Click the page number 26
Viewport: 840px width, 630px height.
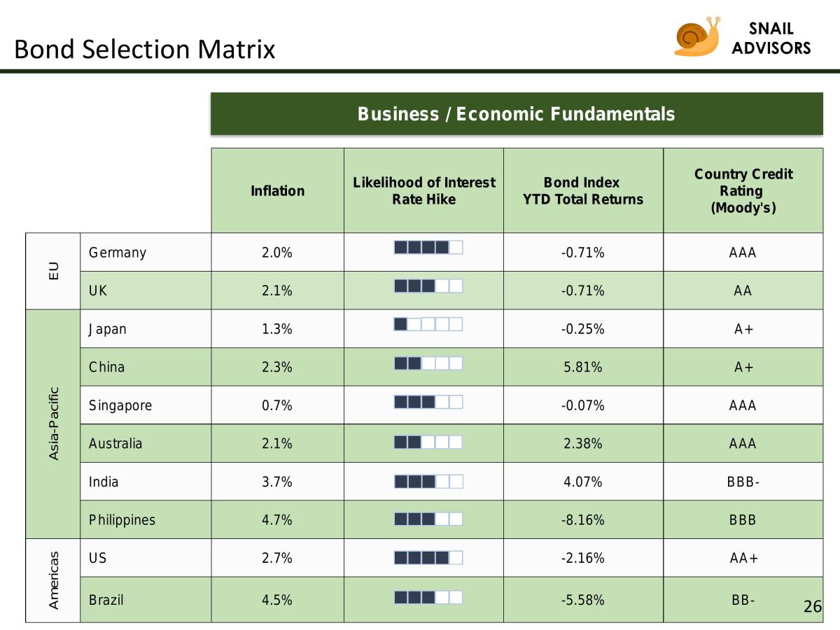click(812, 606)
